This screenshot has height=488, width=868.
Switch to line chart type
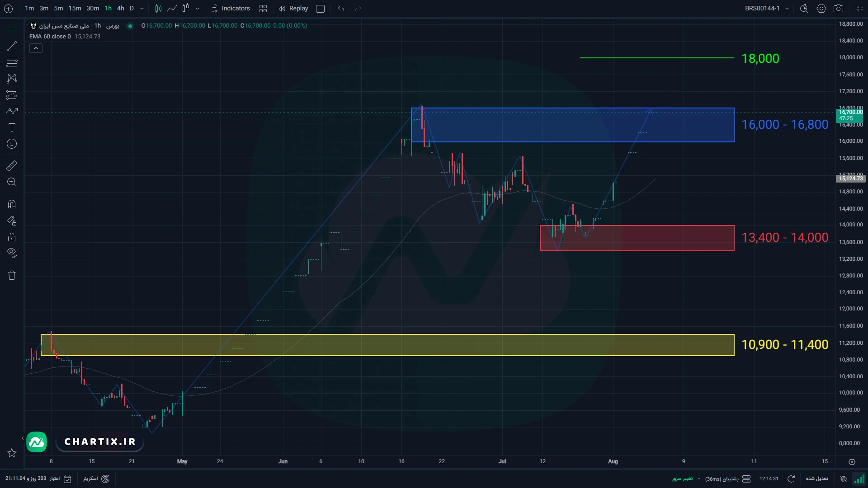(172, 9)
